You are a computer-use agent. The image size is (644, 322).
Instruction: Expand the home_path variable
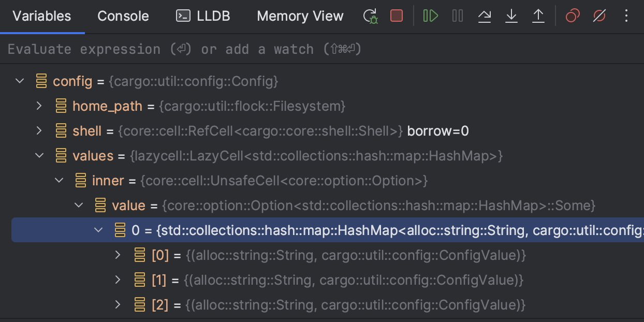39,106
